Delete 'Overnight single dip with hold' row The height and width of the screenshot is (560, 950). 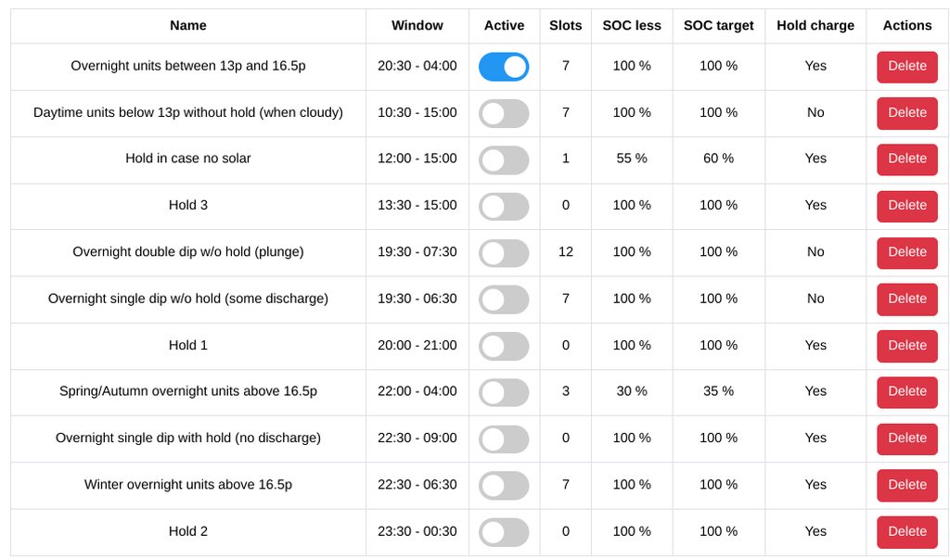(906, 439)
